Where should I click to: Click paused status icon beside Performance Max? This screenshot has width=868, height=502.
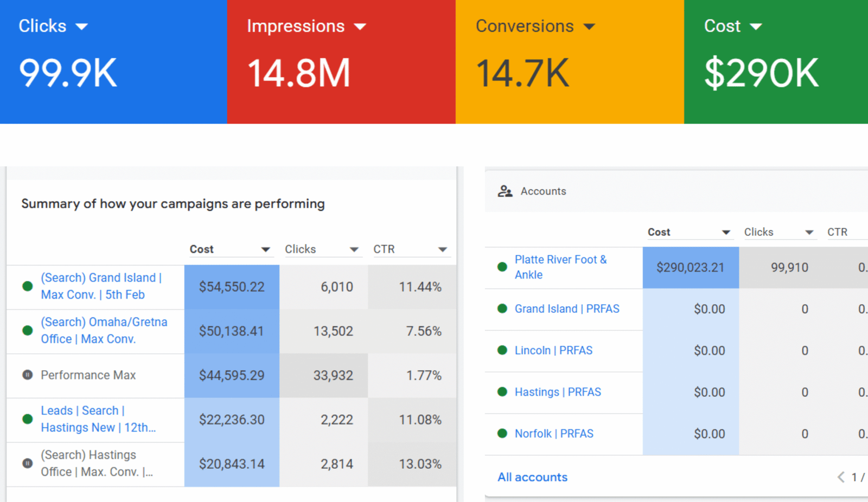pos(28,375)
